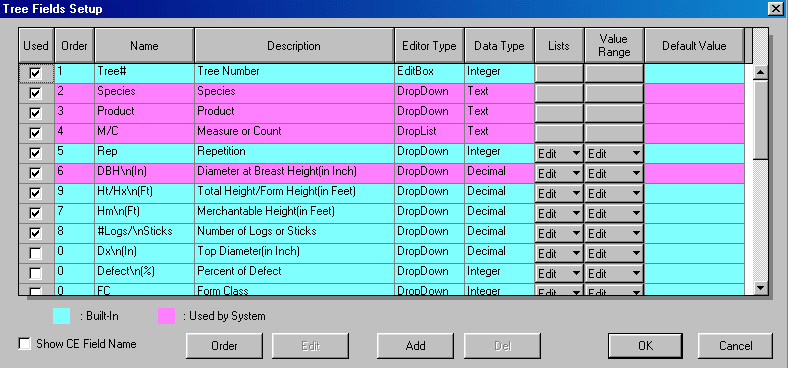Uncheck the Used box for Tree#
This screenshot has width=789, height=368.
pyautogui.click(x=35, y=73)
